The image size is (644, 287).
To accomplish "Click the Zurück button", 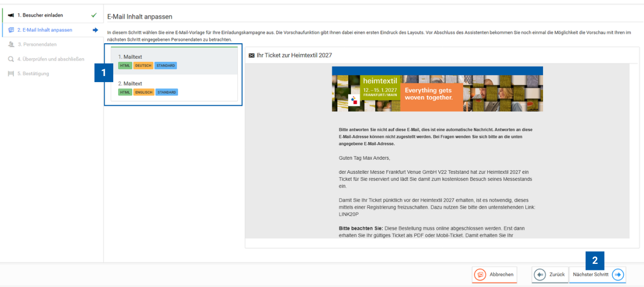I will (550, 275).
